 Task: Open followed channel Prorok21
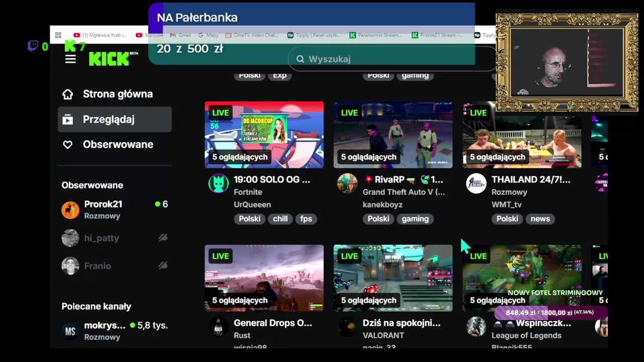click(115, 210)
